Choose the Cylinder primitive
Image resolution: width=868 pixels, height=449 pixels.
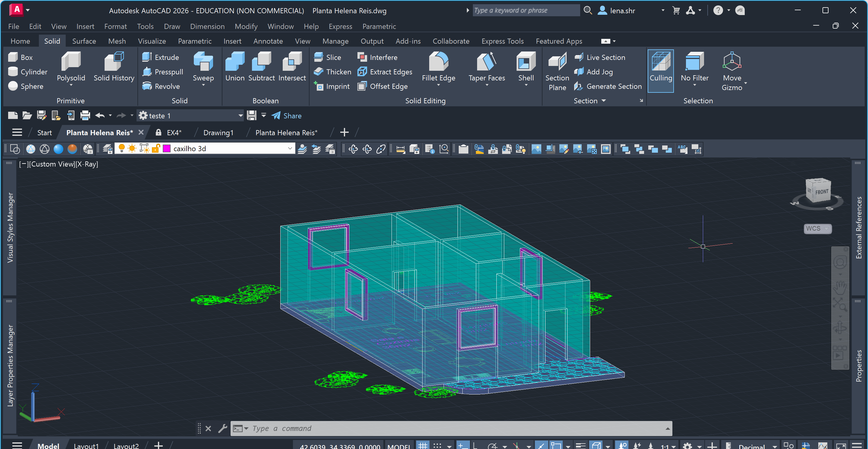(28, 72)
